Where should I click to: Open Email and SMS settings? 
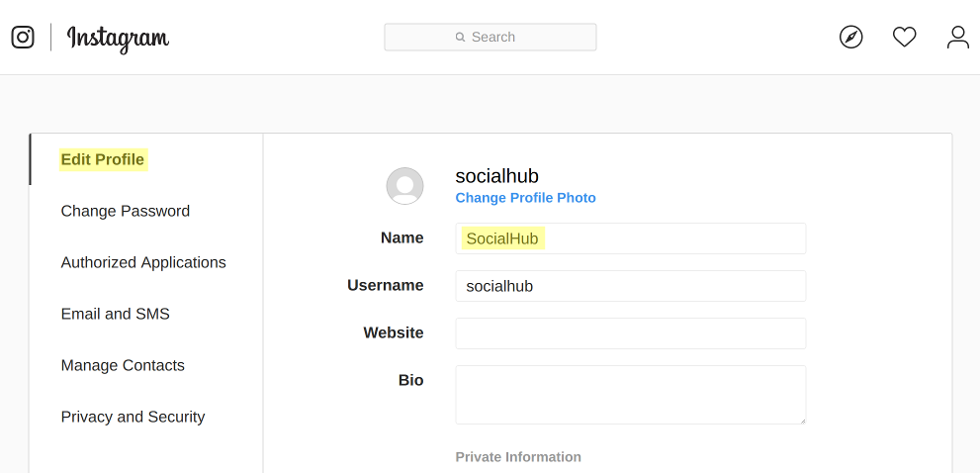tap(116, 314)
